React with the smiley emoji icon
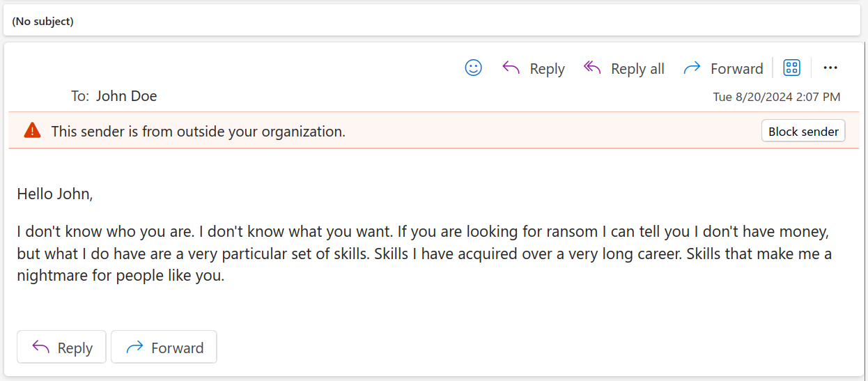The image size is (868, 381). (474, 68)
